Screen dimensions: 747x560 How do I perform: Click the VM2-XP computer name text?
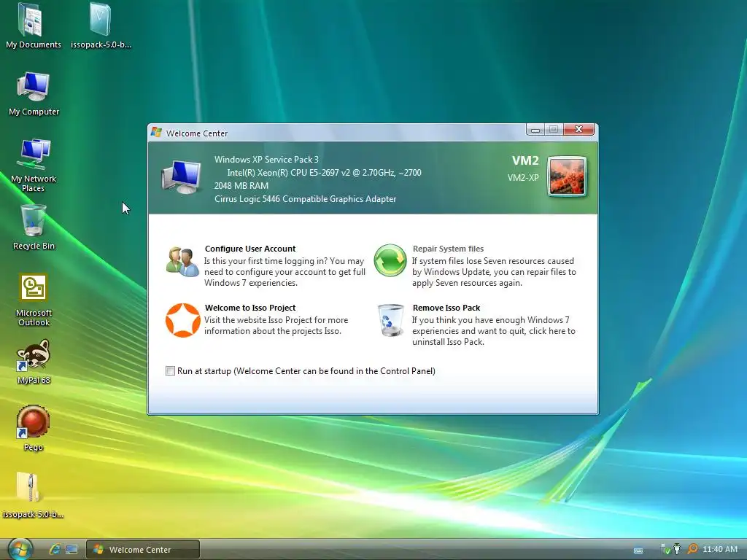[523, 178]
